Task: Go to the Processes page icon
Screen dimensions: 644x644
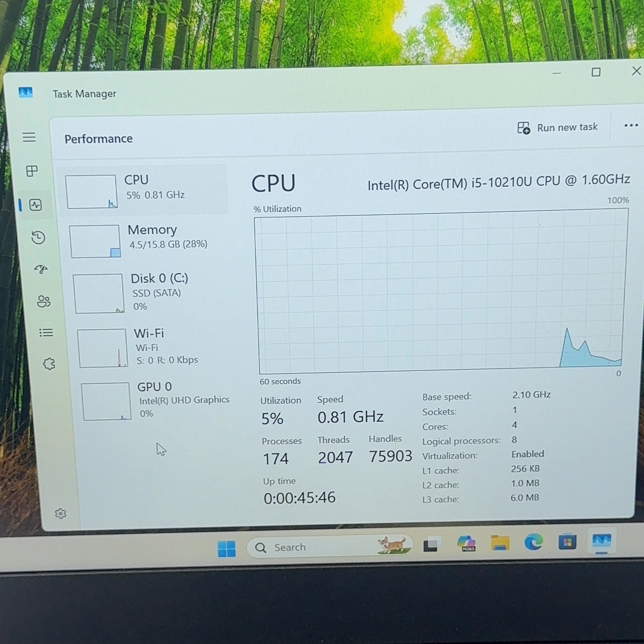Action: click(32, 171)
